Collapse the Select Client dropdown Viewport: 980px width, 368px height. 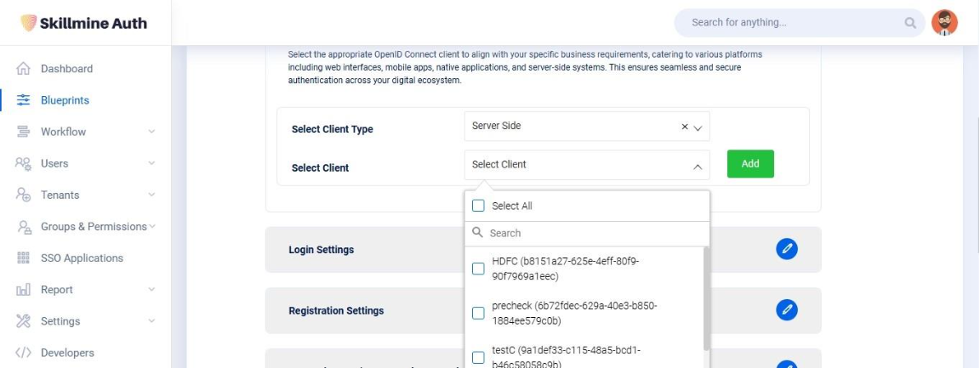coord(698,166)
